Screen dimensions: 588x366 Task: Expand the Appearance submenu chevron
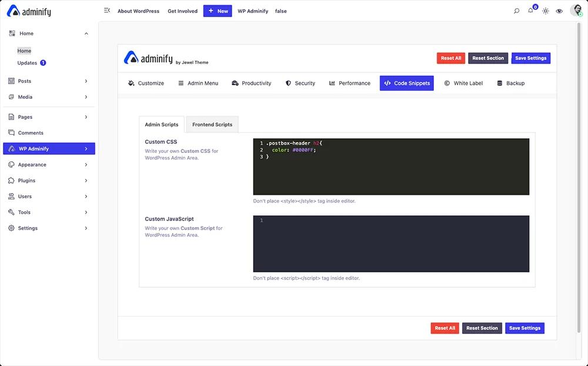coord(86,165)
